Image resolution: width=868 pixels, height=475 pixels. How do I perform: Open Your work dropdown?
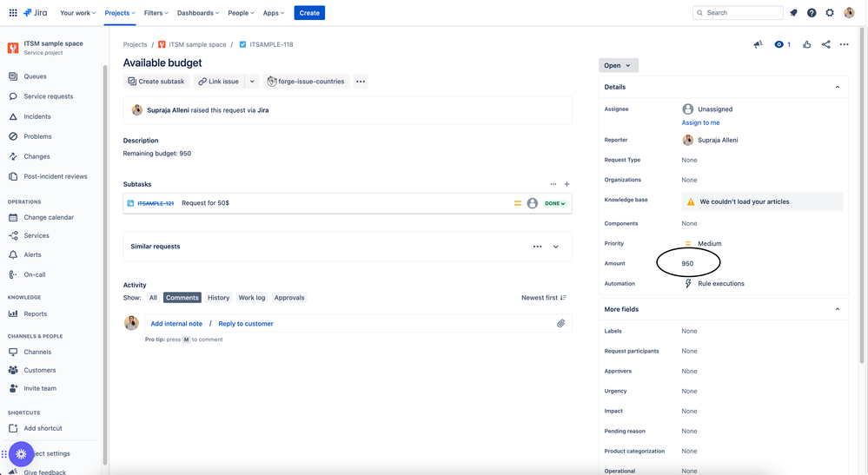click(77, 13)
